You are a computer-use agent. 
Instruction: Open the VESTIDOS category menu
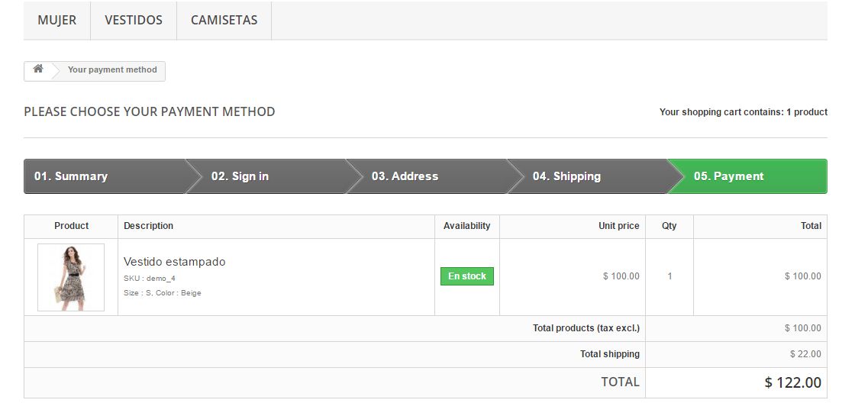click(x=134, y=20)
